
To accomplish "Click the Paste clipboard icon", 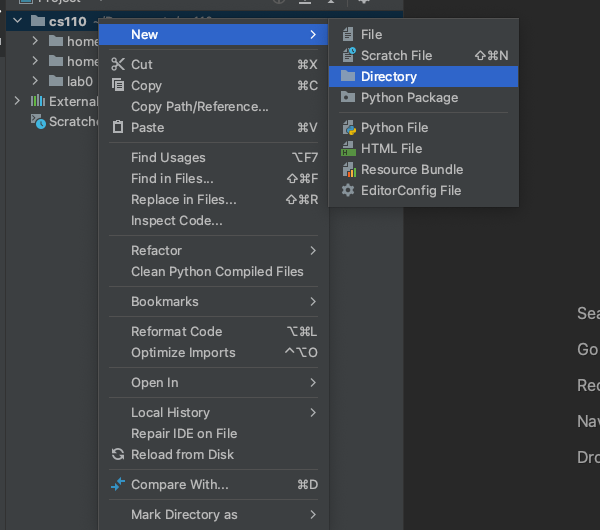I will (118, 127).
